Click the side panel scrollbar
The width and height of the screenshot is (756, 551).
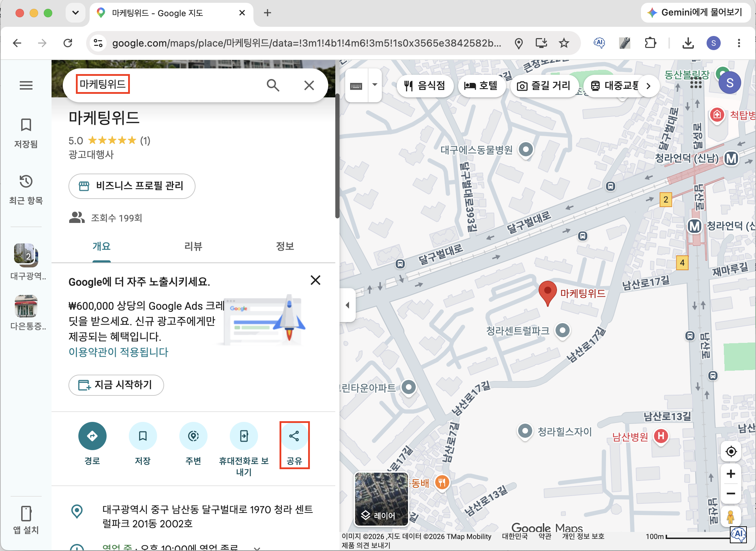point(337,155)
